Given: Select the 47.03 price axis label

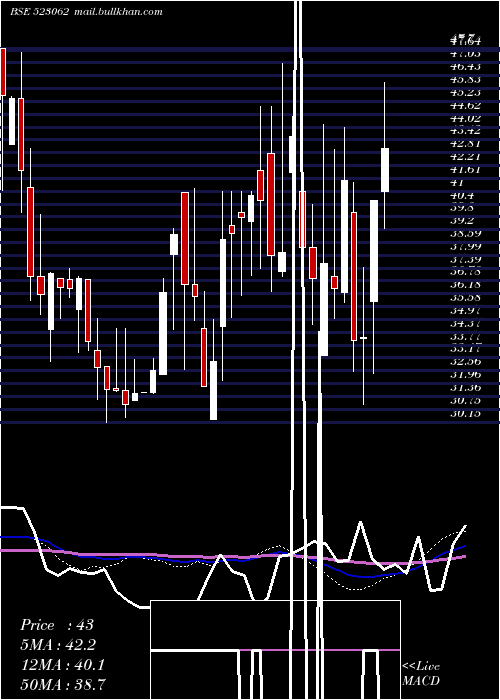Looking at the screenshot, I should point(465,54).
